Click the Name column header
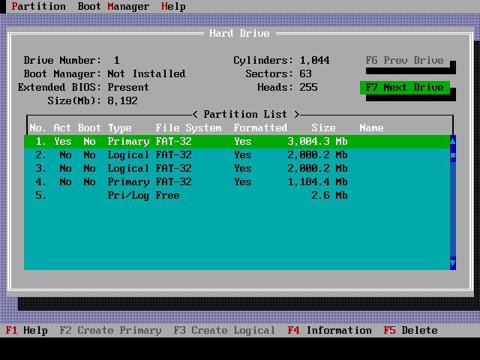Viewport: 480px width, 360px height. tap(371, 128)
